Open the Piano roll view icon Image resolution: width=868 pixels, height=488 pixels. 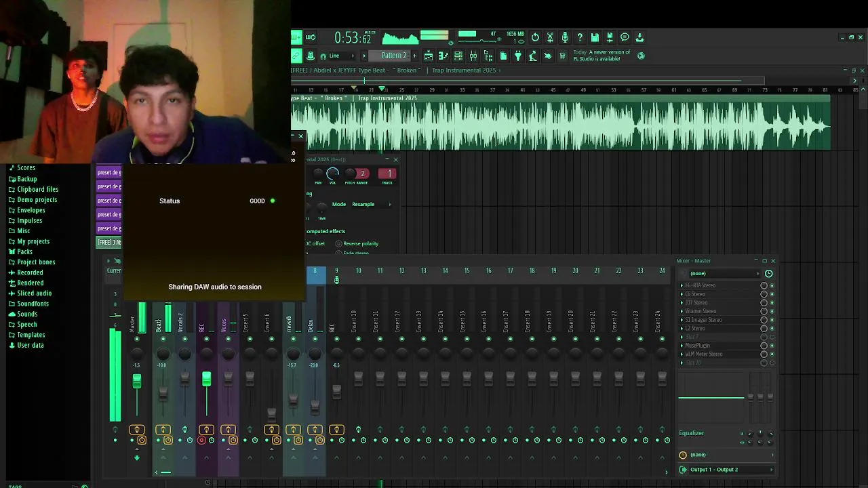coord(443,56)
